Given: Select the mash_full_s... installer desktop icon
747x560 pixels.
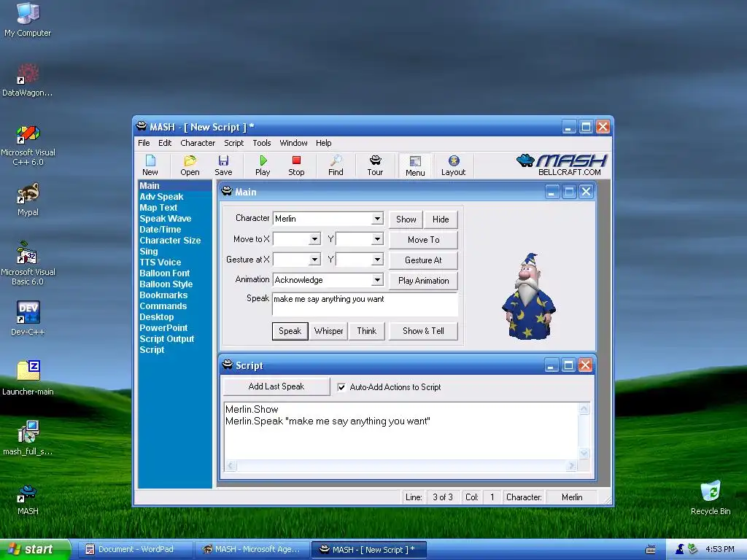Looking at the screenshot, I should click(x=28, y=438).
